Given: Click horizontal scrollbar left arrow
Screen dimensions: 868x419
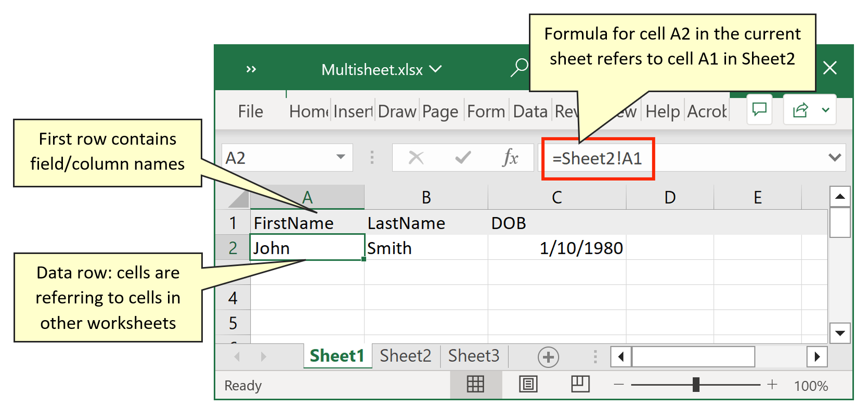Looking at the screenshot, I should click(x=621, y=357).
